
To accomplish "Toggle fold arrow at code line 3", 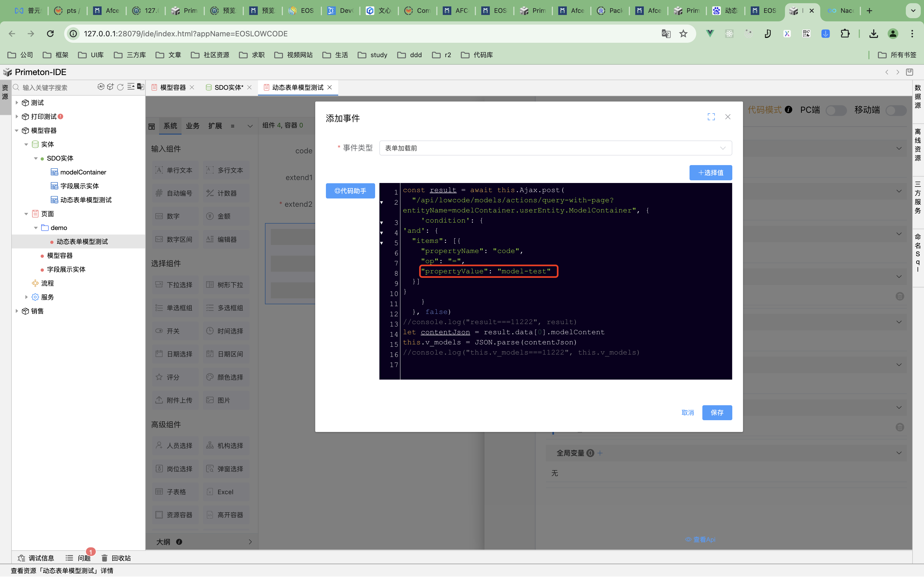I will click(382, 223).
